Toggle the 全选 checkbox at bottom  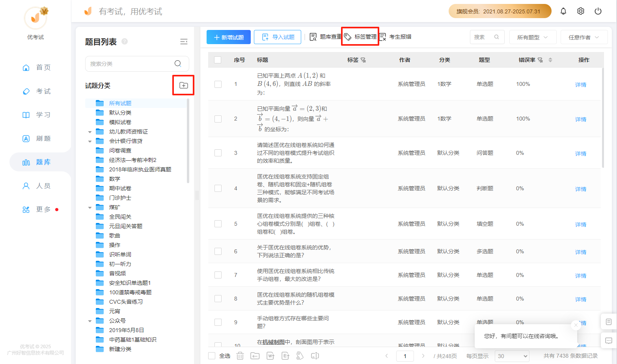[212, 356]
